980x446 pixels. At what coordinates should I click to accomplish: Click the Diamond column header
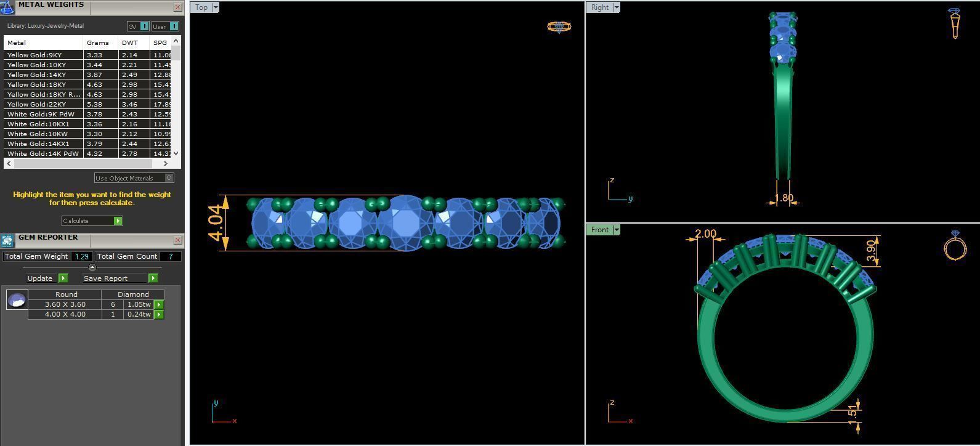133,294
